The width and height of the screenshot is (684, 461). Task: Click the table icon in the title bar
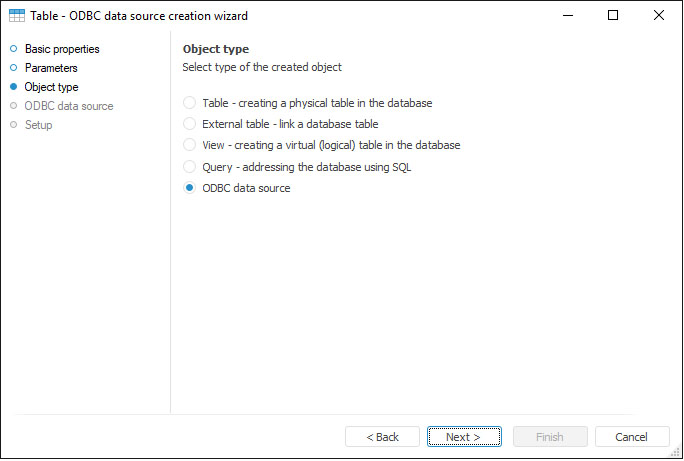point(17,16)
